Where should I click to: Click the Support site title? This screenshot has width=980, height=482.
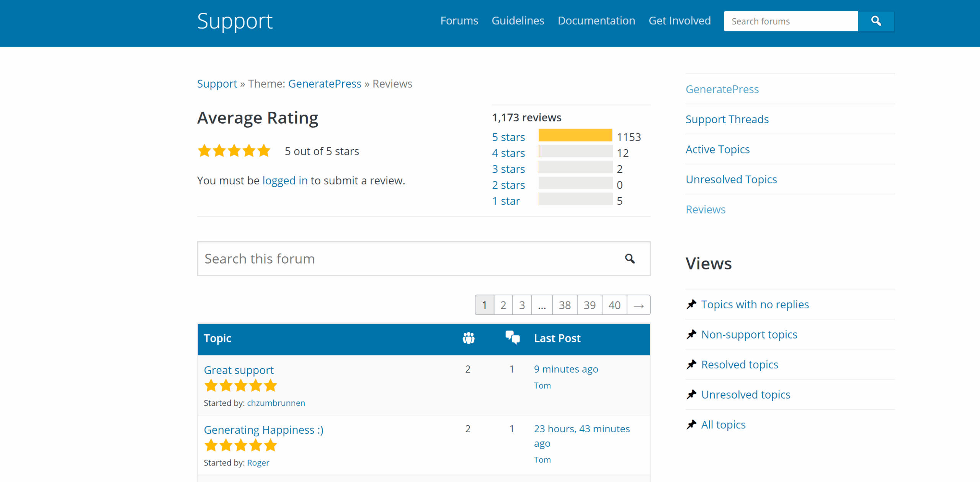pos(235,21)
